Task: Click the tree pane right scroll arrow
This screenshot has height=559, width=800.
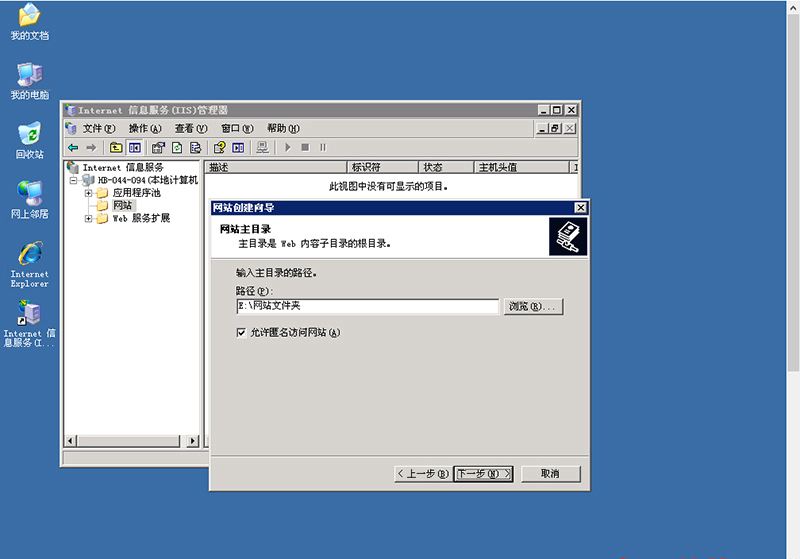Action: click(x=192, y=441)
